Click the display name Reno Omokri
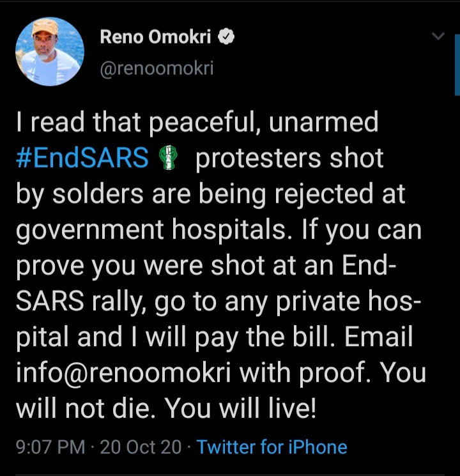The height and width of the screenshot is (476, 460). [x=159, y=38]
